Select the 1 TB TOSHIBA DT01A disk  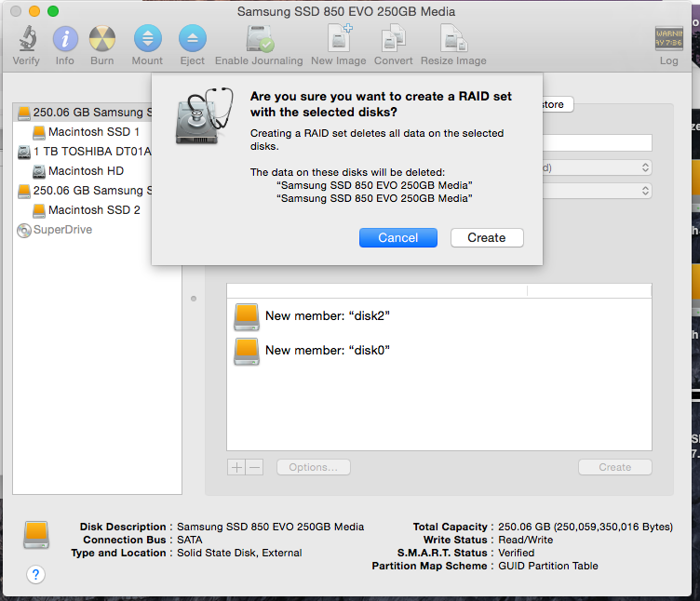83,152
